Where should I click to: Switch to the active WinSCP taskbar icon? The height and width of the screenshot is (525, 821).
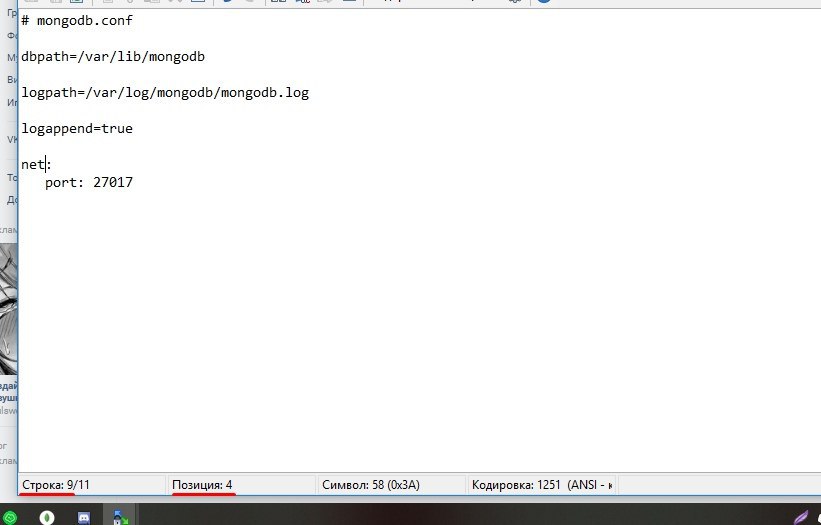click(x=120, y=517)
